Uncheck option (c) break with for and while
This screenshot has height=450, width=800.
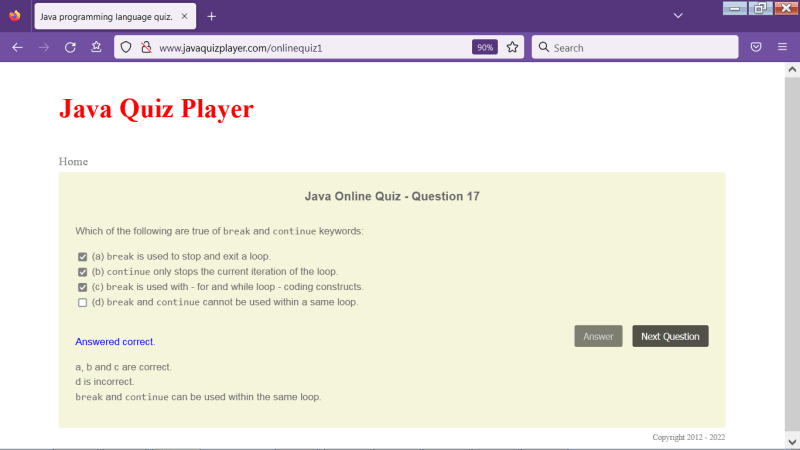(82, 287)
